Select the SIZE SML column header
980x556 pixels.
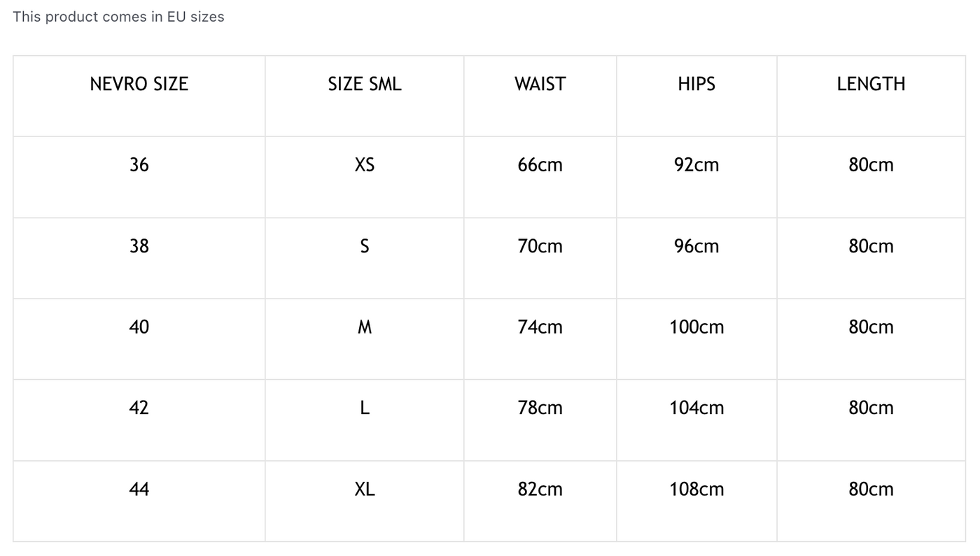[x=364, y=84]
